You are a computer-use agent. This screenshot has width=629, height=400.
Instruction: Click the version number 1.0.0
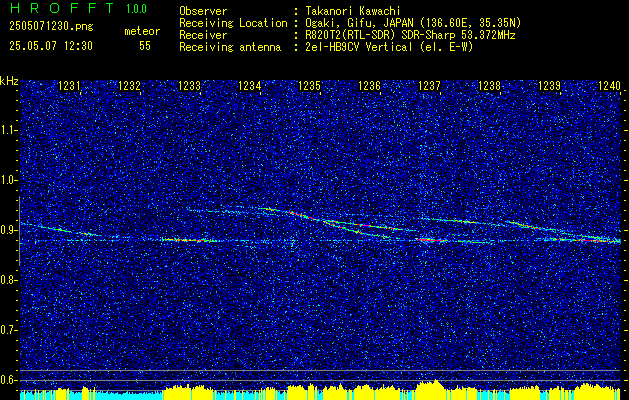pyautogui.click(x=136, y=9)
